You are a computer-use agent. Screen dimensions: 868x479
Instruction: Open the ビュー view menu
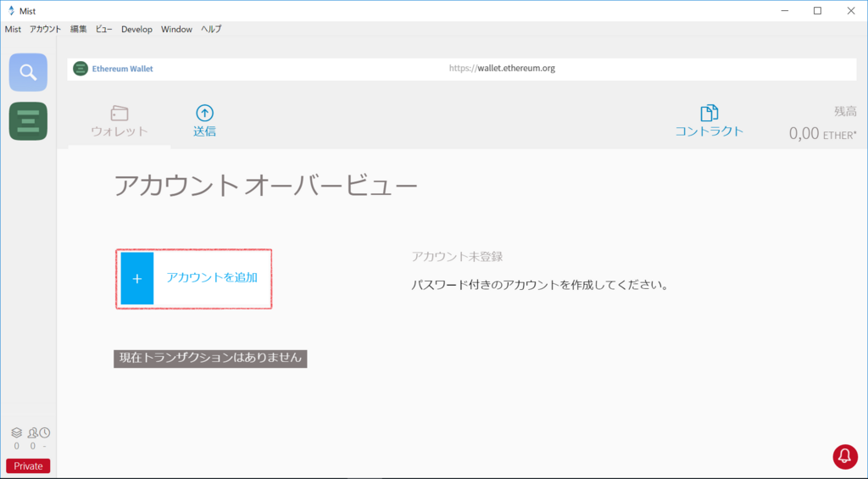tap(104, 30)
